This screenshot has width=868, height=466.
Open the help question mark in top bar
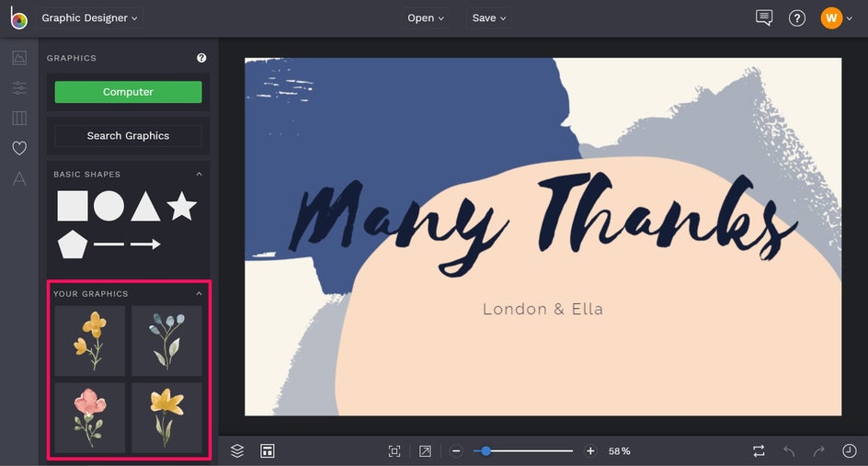[796, 18]
